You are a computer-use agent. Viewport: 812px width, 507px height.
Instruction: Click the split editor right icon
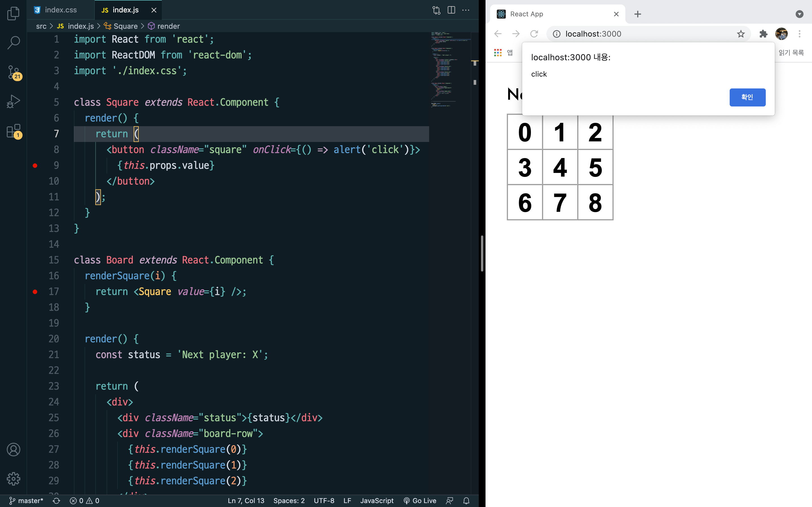pyautogui.click(x=451, y=10)
